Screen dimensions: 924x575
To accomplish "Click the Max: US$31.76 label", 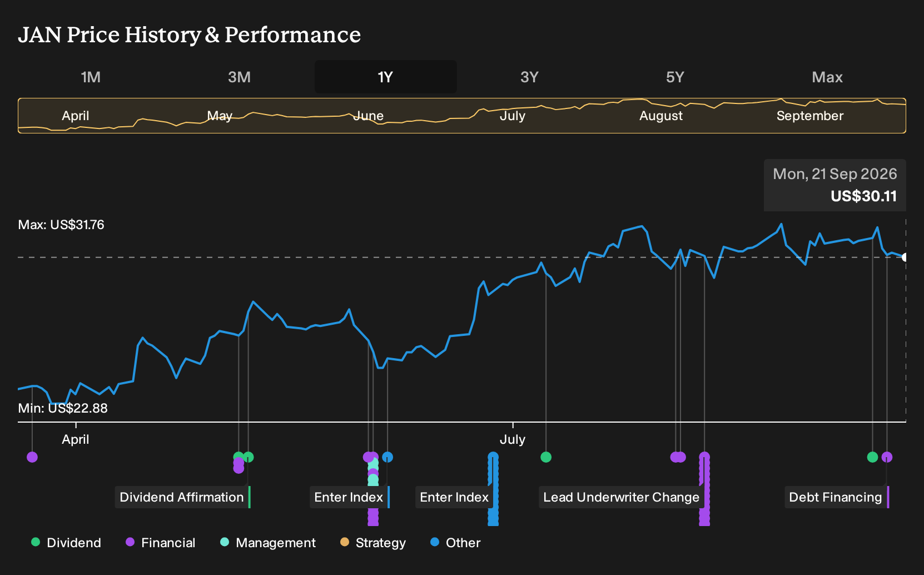I will click(x=61, y=225).
